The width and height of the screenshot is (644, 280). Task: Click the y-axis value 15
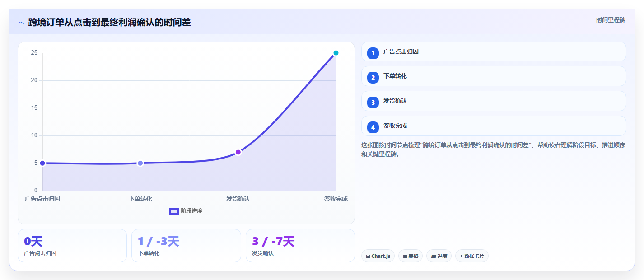(34, 108)
